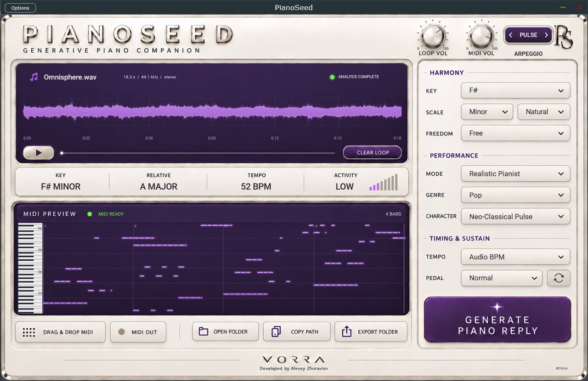Minimize the PianoSeed window
Image resolution: width=588 pixels, height=381 pixels.
coord(563,7)
